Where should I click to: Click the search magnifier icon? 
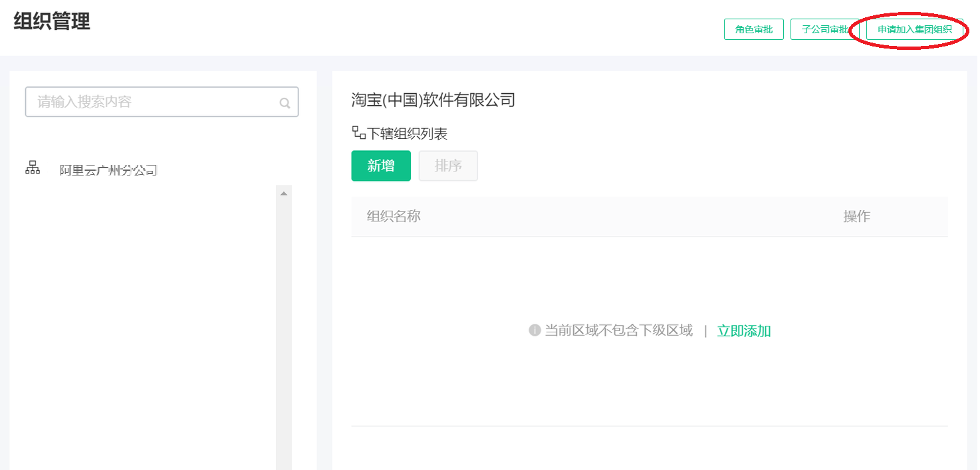click(x=285, y=103)
